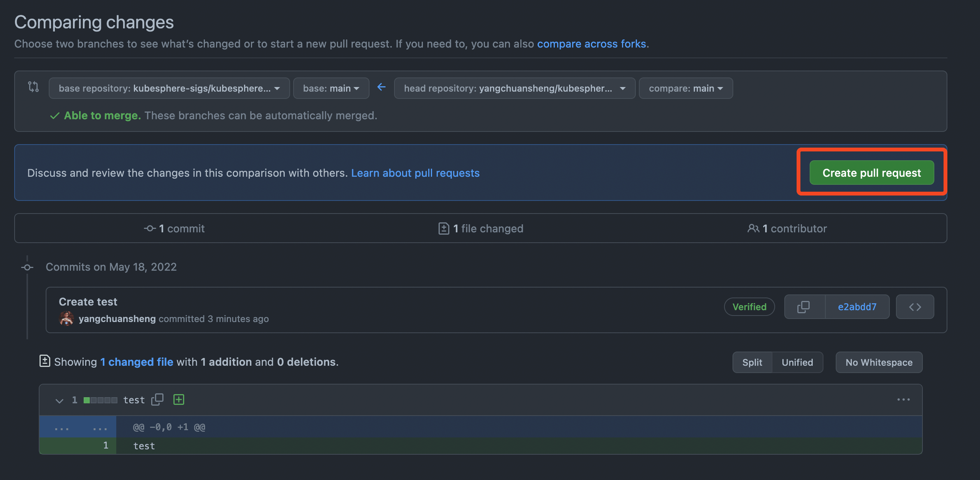Open the base repository dropdown
The height and width of the screenshot is (480, 980).
coord(169,88)
